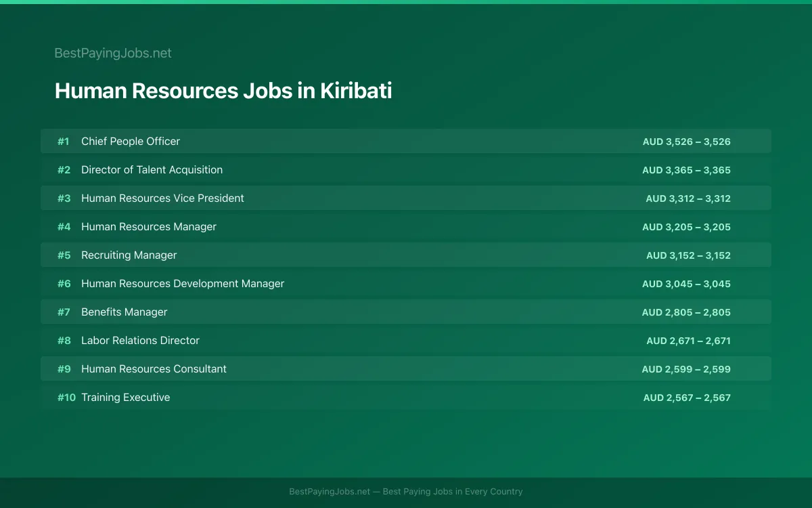This screenshot has height=508, width=812.
Task: Select the Human Resources Manager title
Action: pos(149,227)
